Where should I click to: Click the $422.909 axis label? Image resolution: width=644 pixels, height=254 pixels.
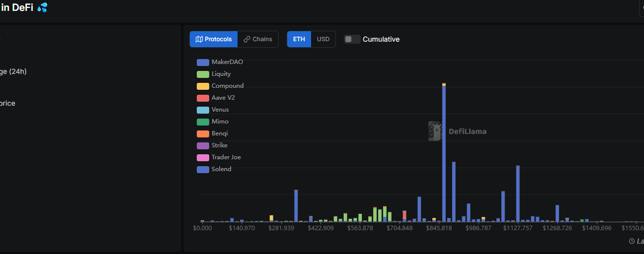click(321, 228)
